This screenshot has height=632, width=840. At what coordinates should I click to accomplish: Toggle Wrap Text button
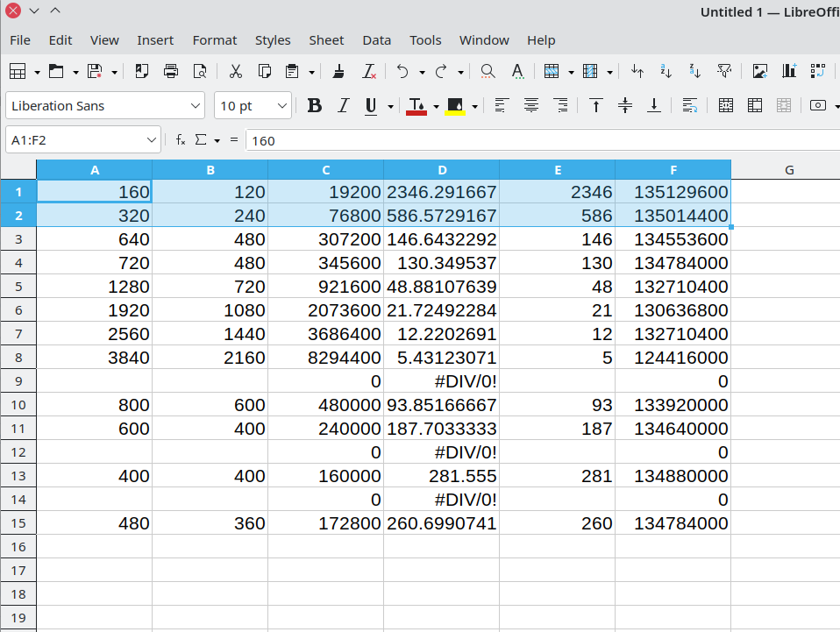tap(689, 105)
